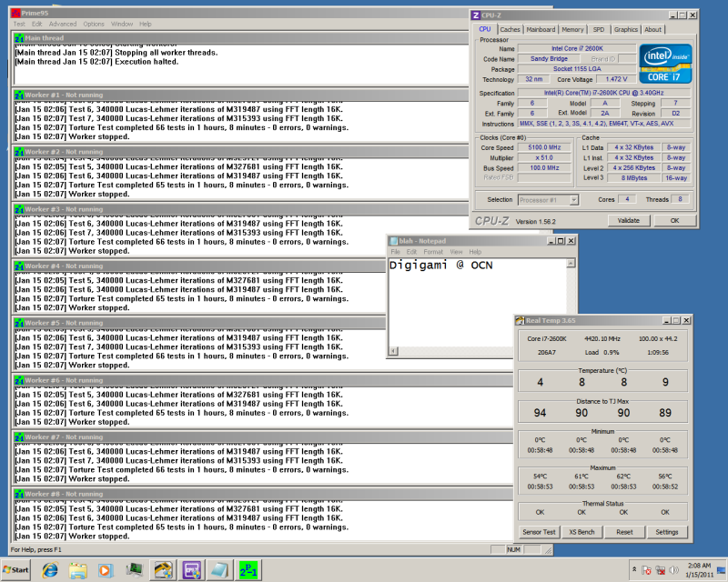Click the Notepad title bar icon
This screenshot has height=582, width=728.
point(394,241)
